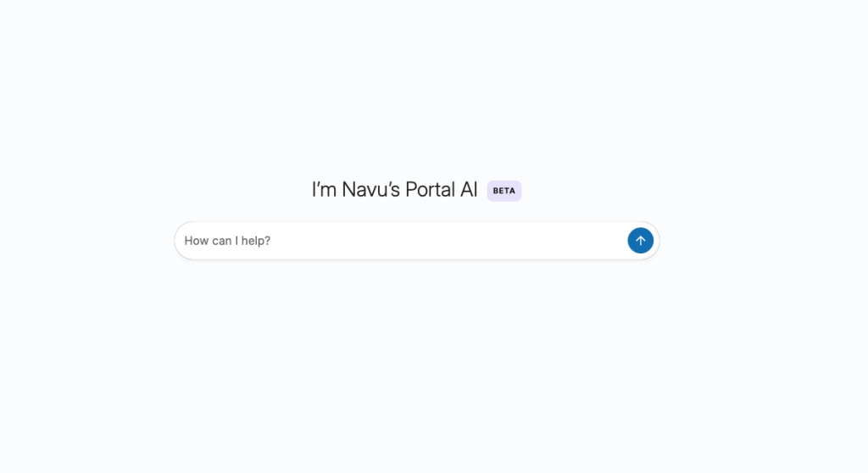
Task: Click the blue send arrow button
Action: click(x=640, y=241)
